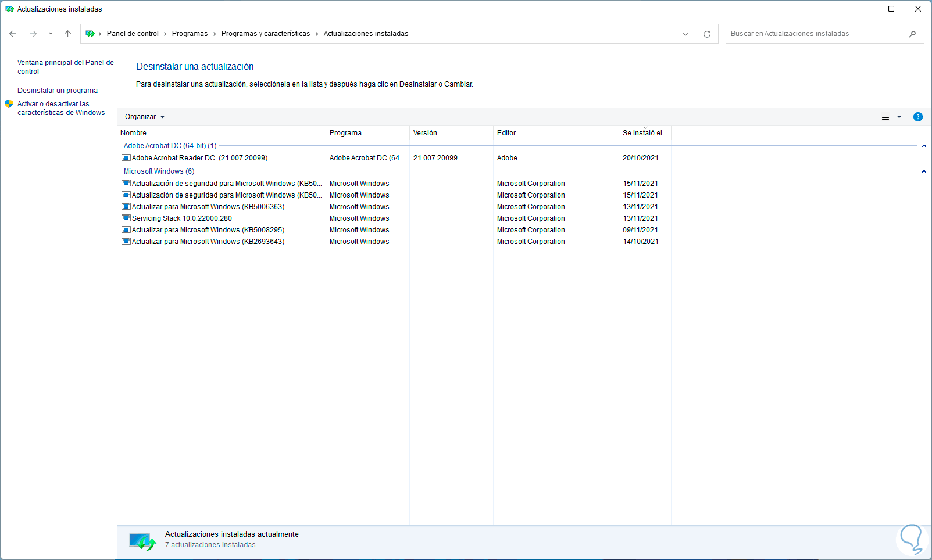
Task: Go to Programas y características breadcrumb
Action: [266, 34]
